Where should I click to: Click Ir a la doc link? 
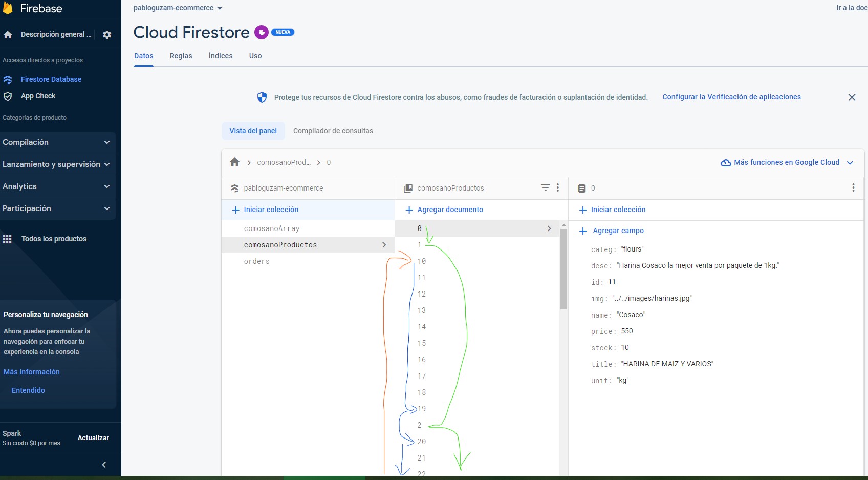tap(852, 8)
